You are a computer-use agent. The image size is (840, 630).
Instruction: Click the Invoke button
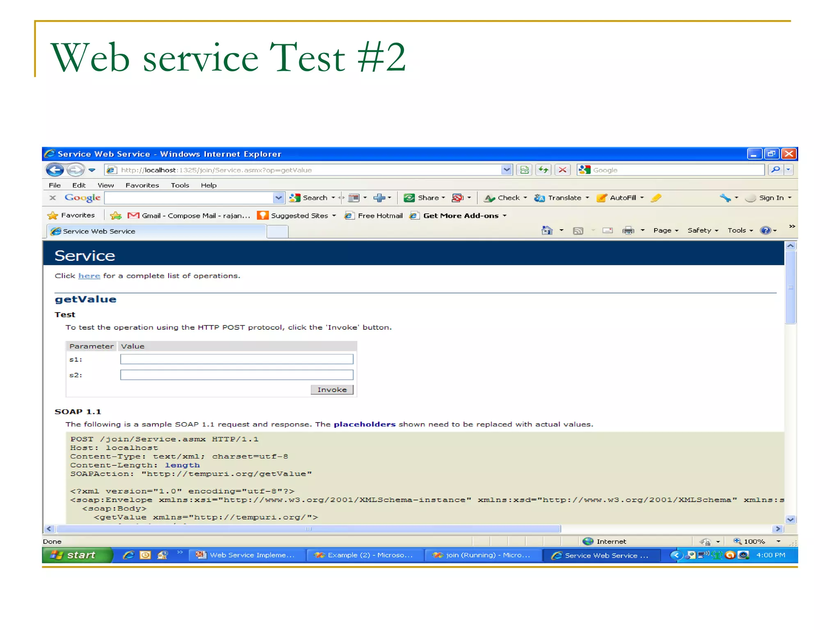point(332,390)
